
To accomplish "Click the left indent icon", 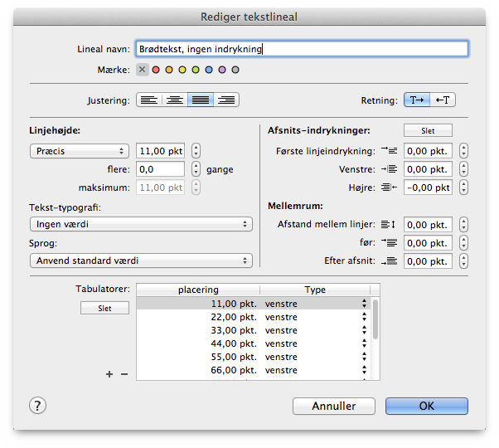I will point(390,169).
